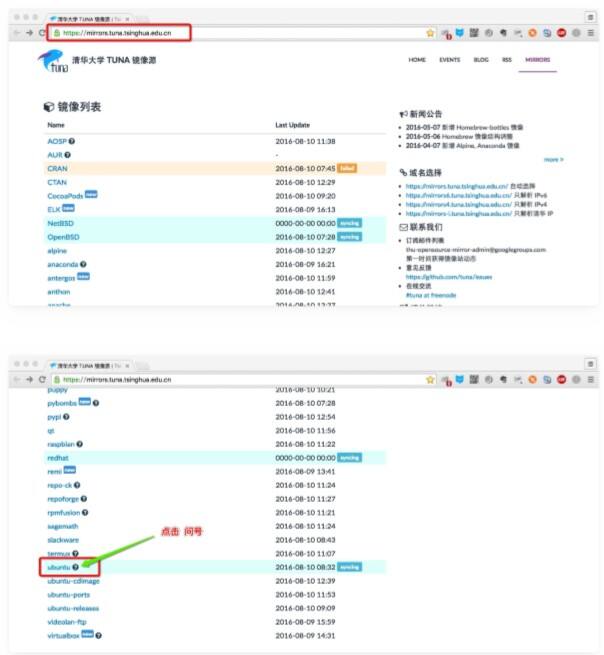604x655 pixels.
Task: Click the forward arrow in the top browser window
Action: tap(29, 33)
